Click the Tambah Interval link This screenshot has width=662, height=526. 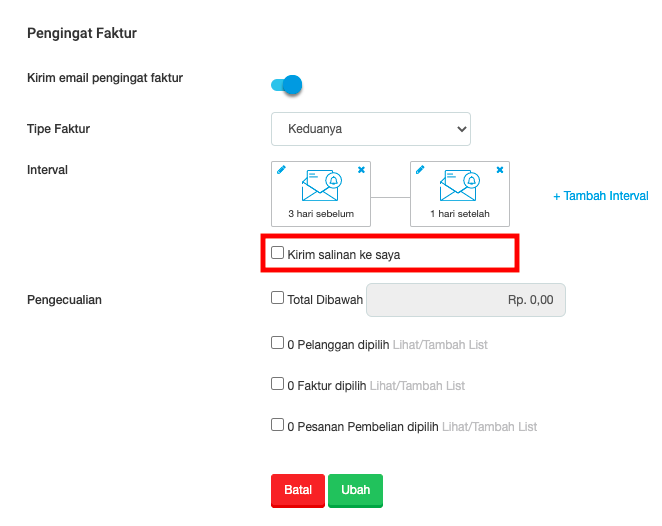[601, 196]
